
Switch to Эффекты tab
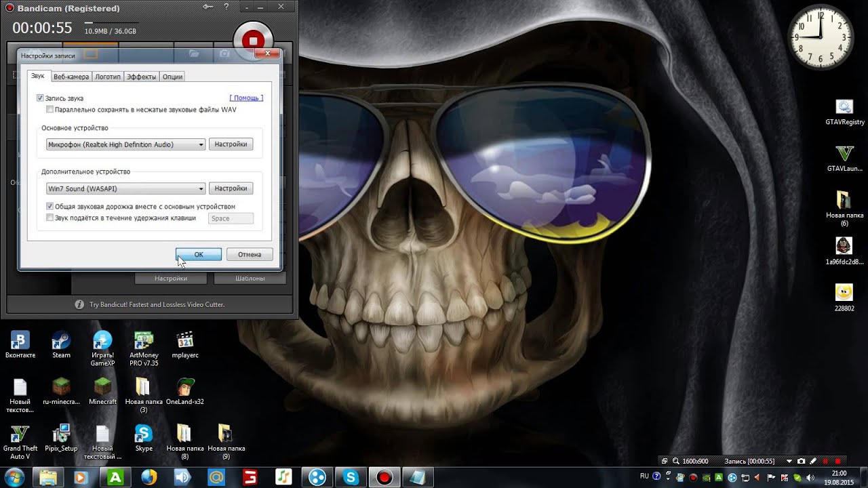[142, 77]
